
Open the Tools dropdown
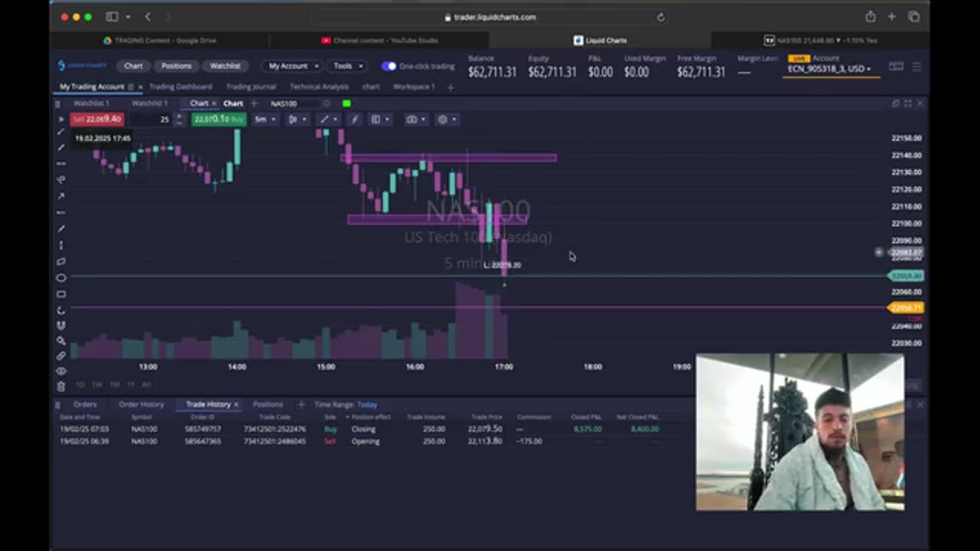coord(347,66)
